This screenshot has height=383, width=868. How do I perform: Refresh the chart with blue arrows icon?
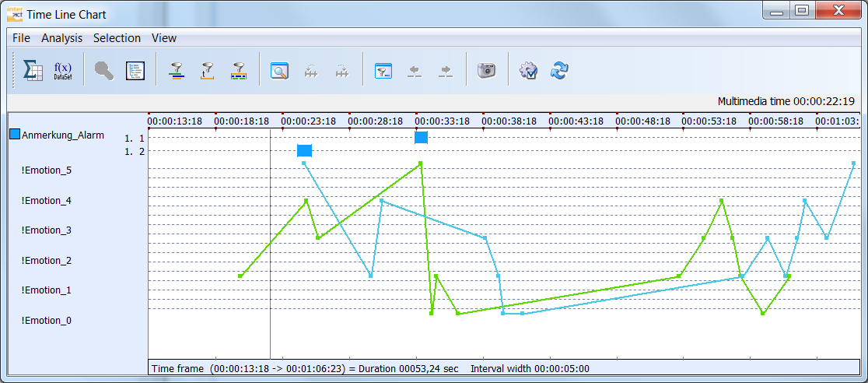(558, 71)
